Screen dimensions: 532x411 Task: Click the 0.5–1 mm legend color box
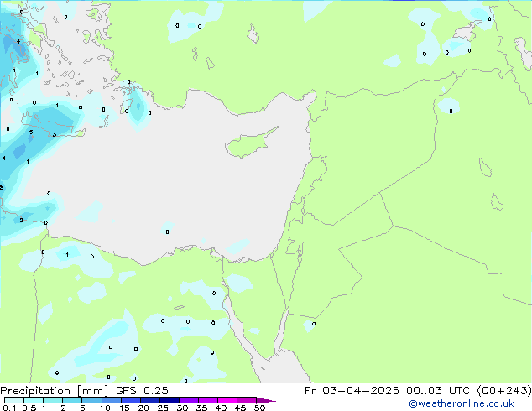tap(34, 400)
